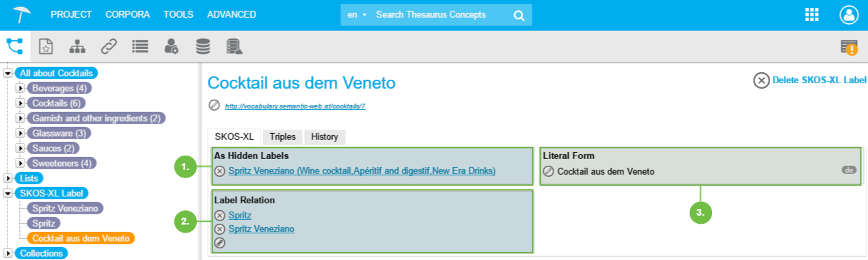Screen dimensions: 868x260
Task: Open the user settings toolbar icon
Action: [172, 46]
